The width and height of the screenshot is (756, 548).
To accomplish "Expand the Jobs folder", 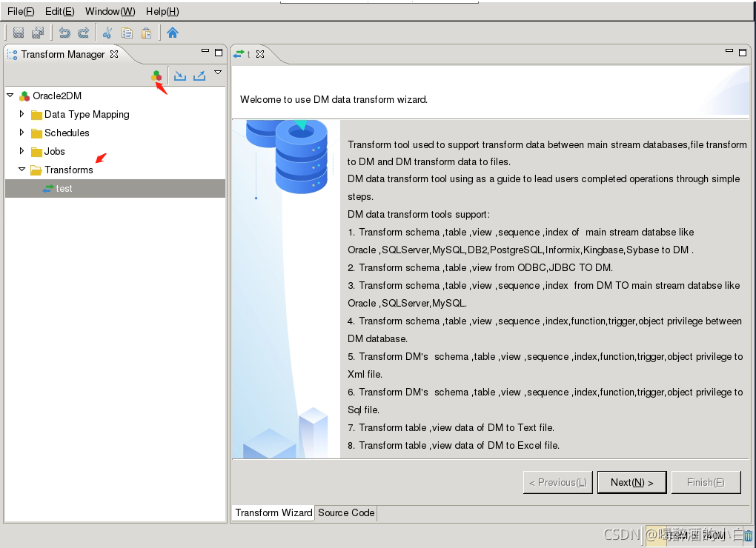I will 21,151.
